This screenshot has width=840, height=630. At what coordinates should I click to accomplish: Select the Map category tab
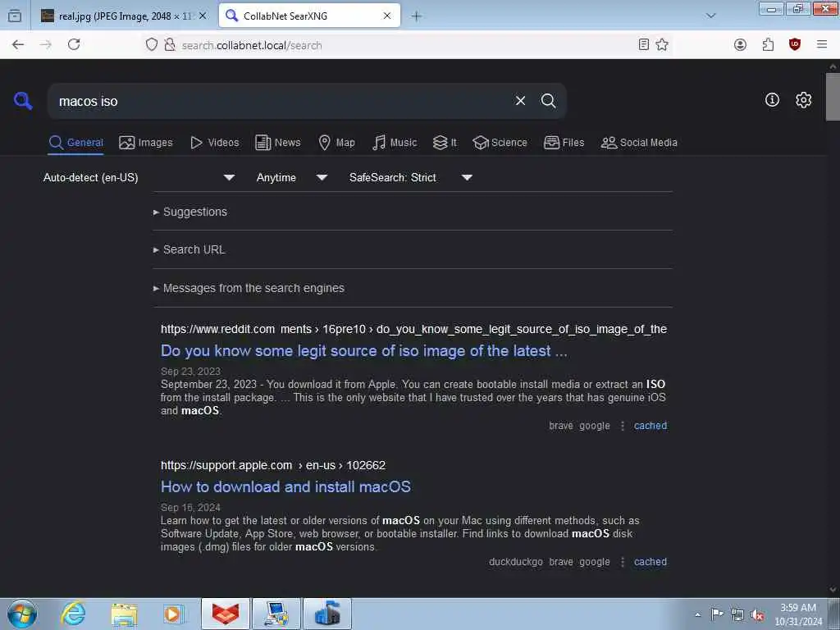[336, 143]
